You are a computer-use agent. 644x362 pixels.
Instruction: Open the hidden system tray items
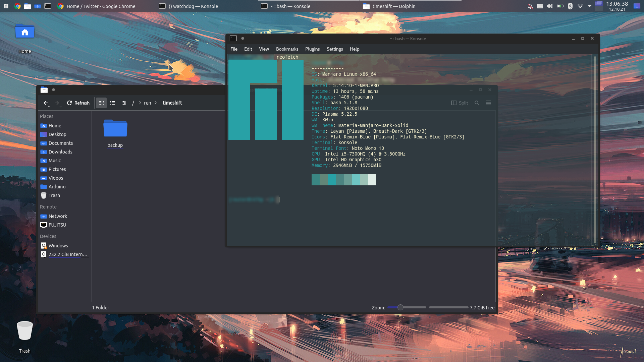(590, 6)
